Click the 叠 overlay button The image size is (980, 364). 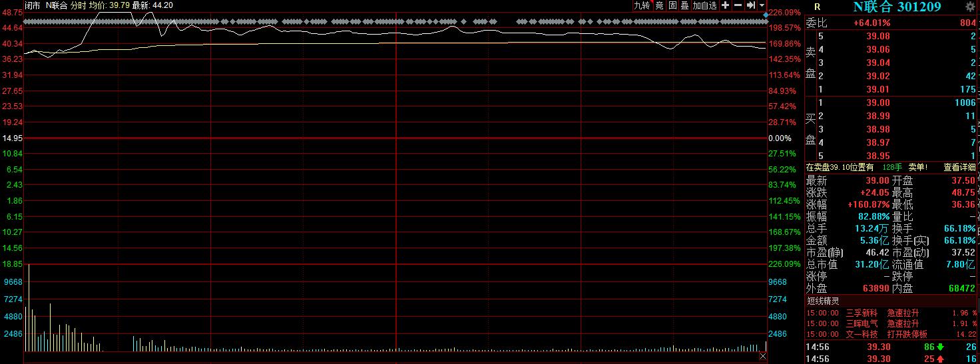coord(685,5)
